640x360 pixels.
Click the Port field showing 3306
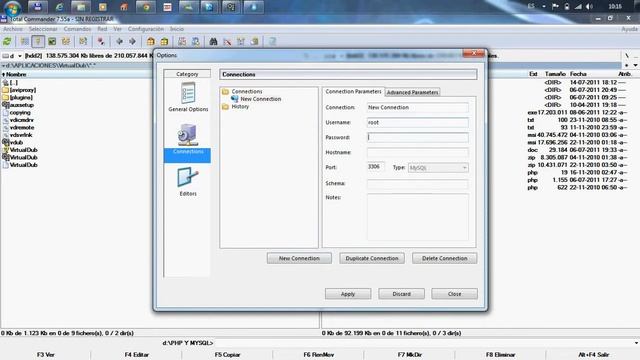pos(375,167)
